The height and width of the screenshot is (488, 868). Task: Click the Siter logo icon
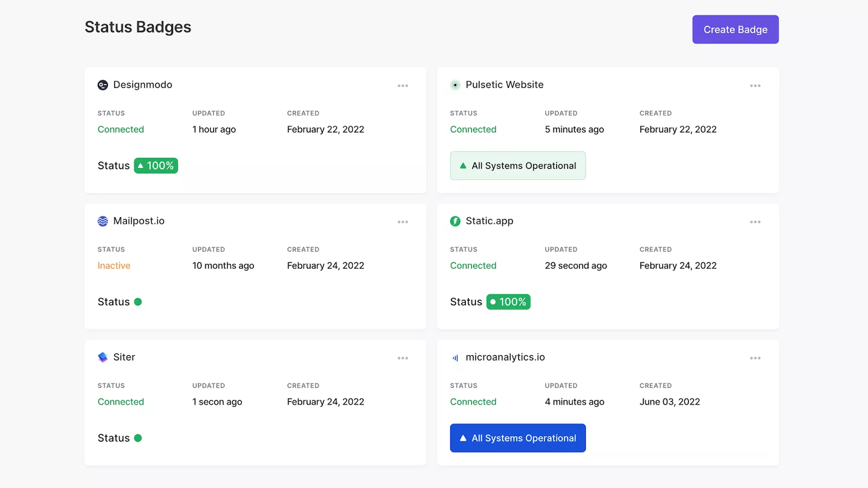click(x=103, y=357)
